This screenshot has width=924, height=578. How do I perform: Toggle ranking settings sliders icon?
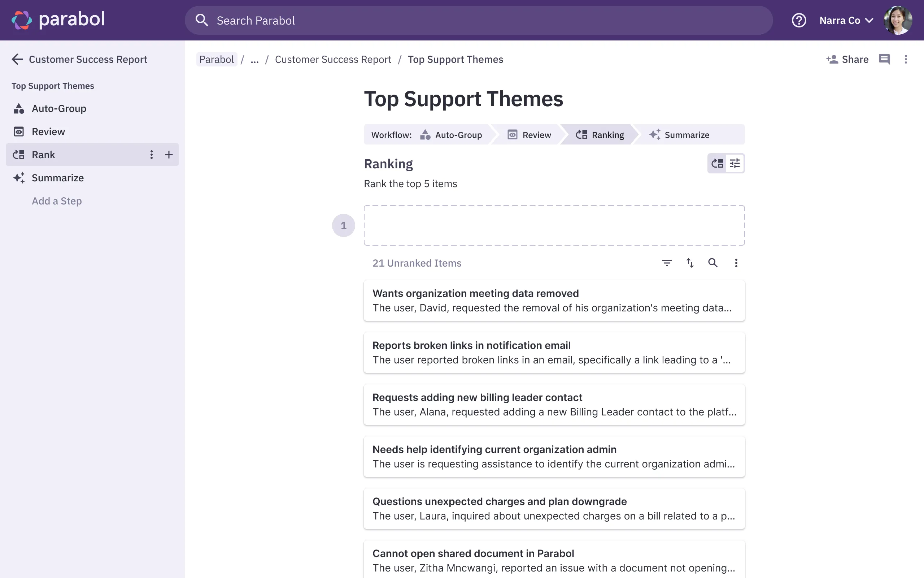coord(735,163)
